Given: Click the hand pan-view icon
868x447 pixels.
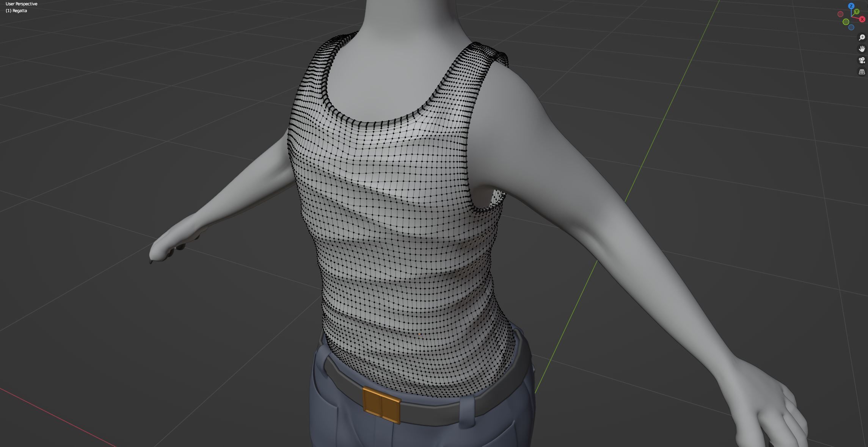Looking at the screenshot, I should pyautogui.click(x=862, y=48).
